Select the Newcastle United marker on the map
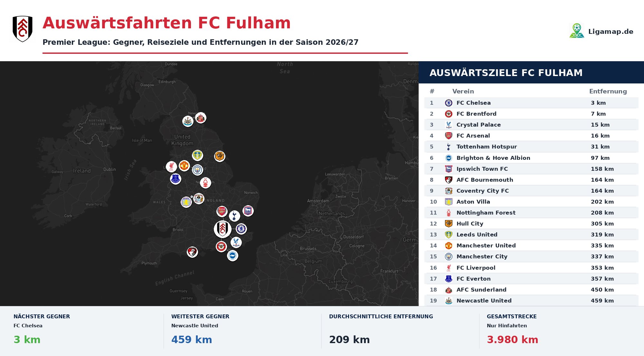644x356 pixels. click(188, 121)
